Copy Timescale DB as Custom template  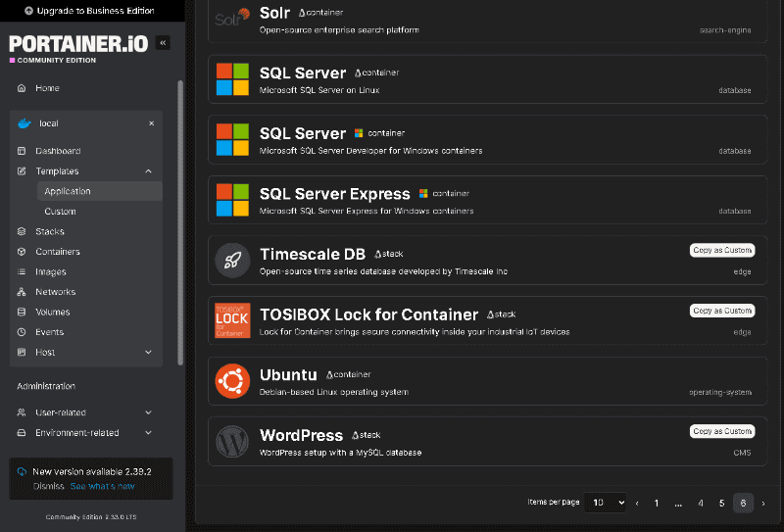click(x=722, y=250)
